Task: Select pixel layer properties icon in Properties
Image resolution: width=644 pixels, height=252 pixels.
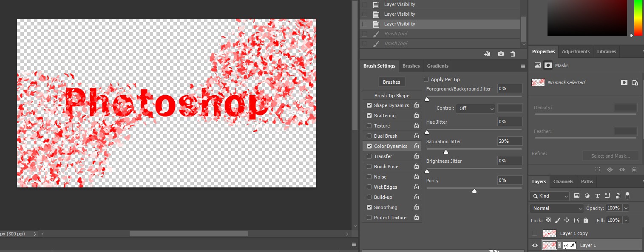Action: click(x=538, y=65)
